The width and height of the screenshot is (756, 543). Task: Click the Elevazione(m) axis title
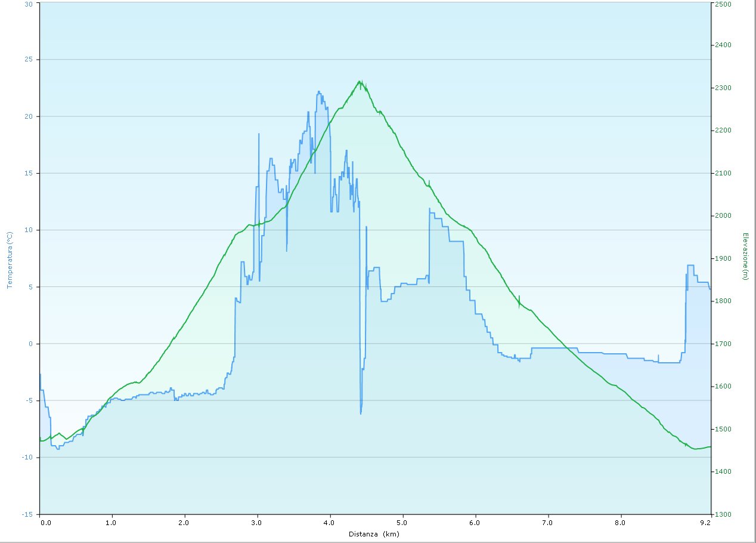click(x=745, y=256)
